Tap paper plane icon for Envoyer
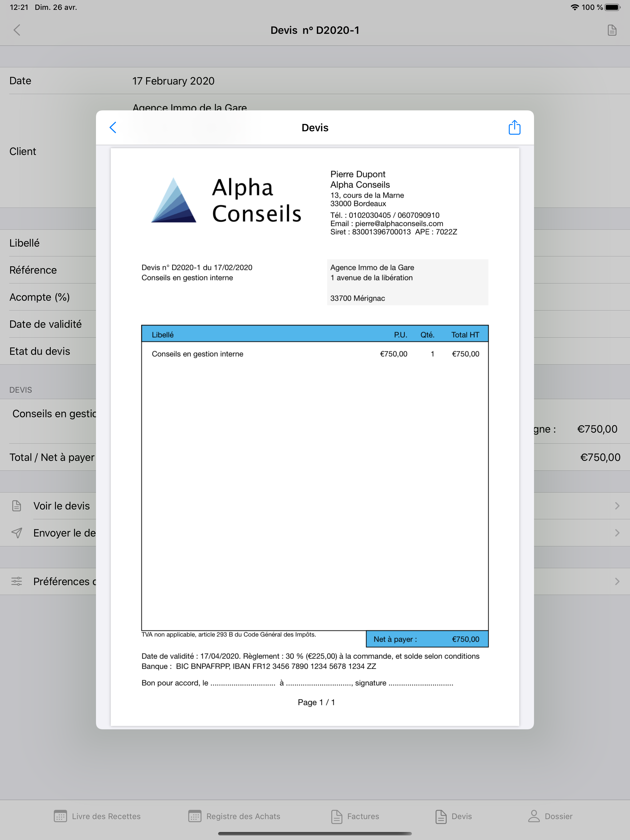Viewport: 630px width, 840px height. coord(17,533)
